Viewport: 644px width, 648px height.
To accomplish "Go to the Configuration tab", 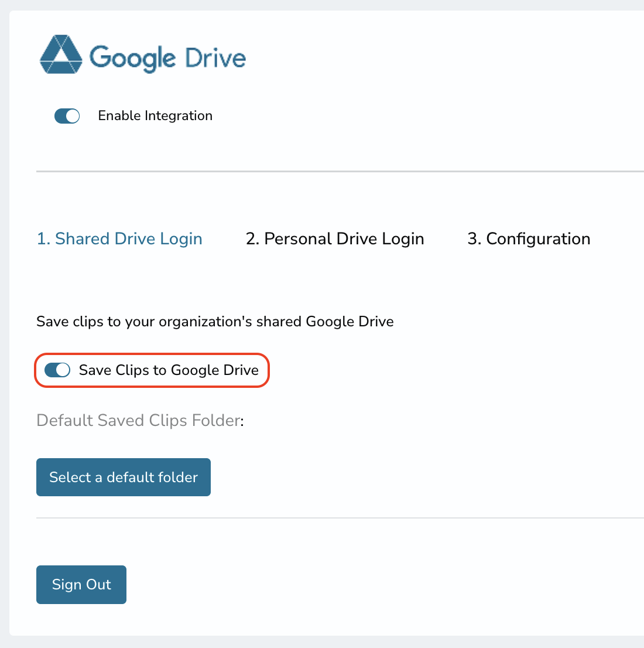I will click(x=529, y=239).
